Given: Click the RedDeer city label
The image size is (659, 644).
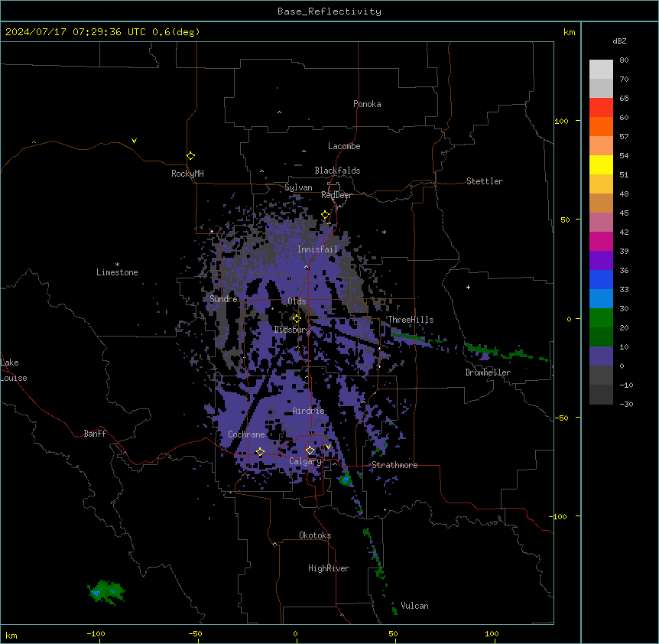Looking at the screenshot, I should (336, 195).
